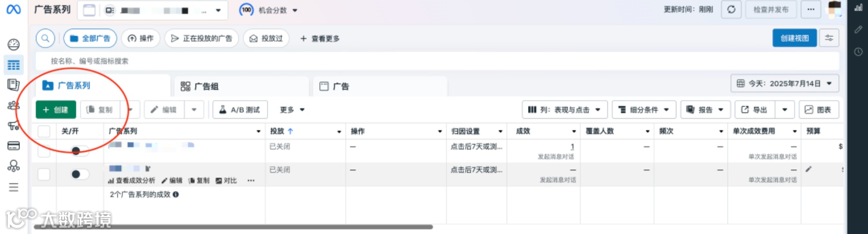Open the view settings sliders icon
Screen dimensions: 868x234
829,38
